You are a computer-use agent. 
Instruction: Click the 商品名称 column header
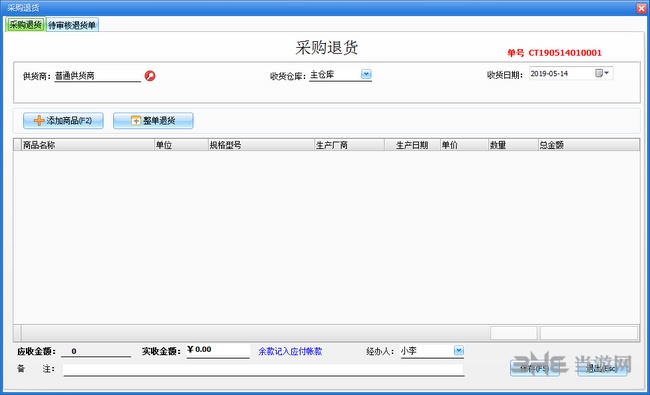pos(87,145)
